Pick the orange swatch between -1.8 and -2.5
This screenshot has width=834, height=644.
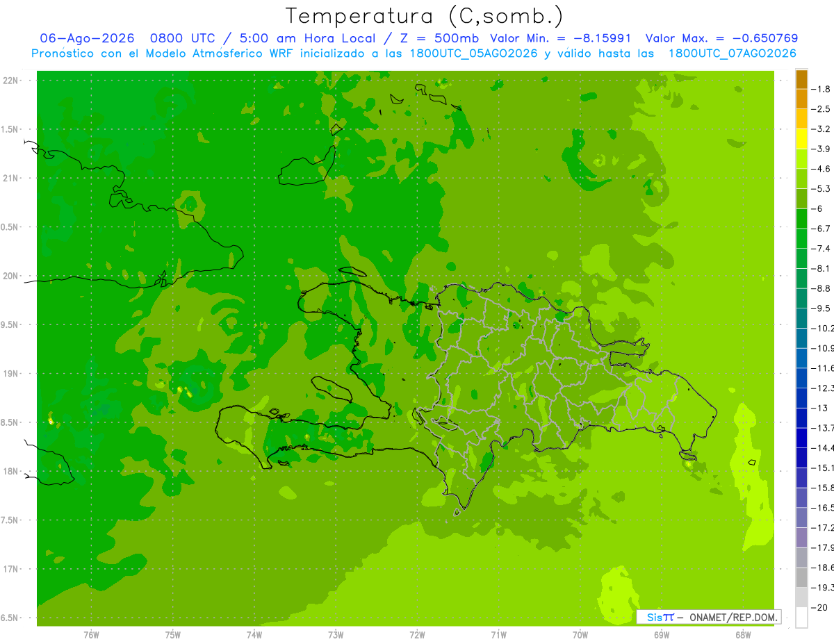(801, 99)
